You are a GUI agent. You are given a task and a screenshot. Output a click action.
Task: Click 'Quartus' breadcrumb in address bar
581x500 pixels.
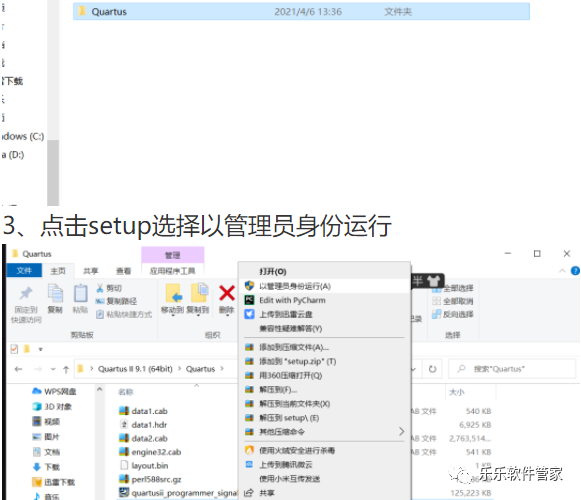point(200,369)
